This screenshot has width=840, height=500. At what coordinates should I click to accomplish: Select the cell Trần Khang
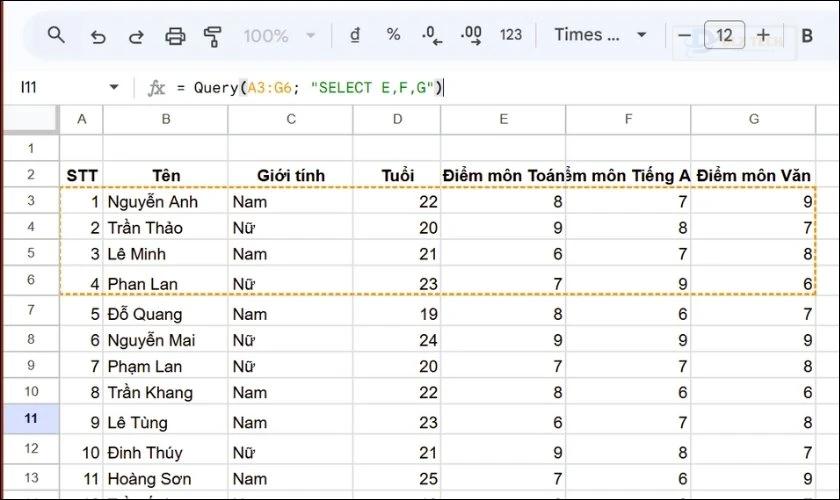(x=166, y=392)
